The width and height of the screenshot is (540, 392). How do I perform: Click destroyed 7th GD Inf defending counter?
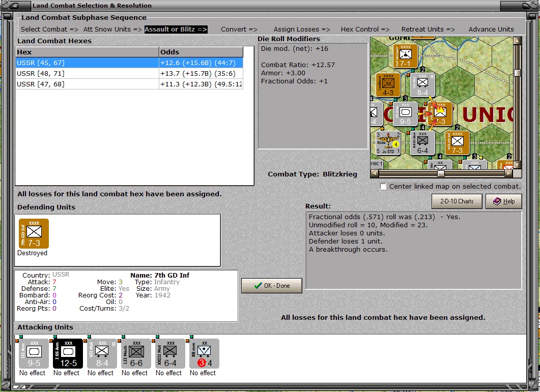pyautogui.click(x=34, y=234)
